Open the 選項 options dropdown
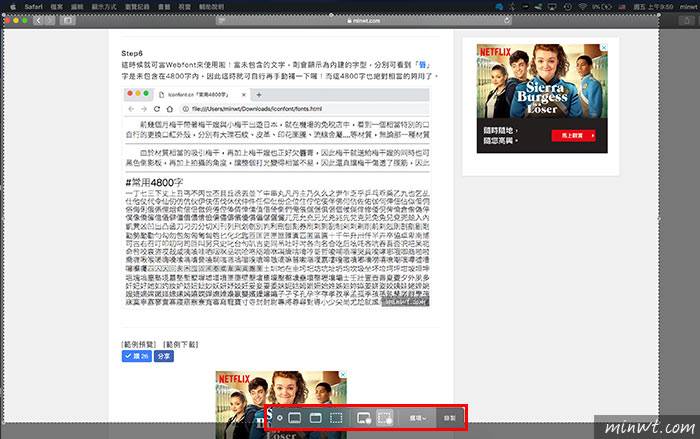The image size is (700, 439). [417, 417]
